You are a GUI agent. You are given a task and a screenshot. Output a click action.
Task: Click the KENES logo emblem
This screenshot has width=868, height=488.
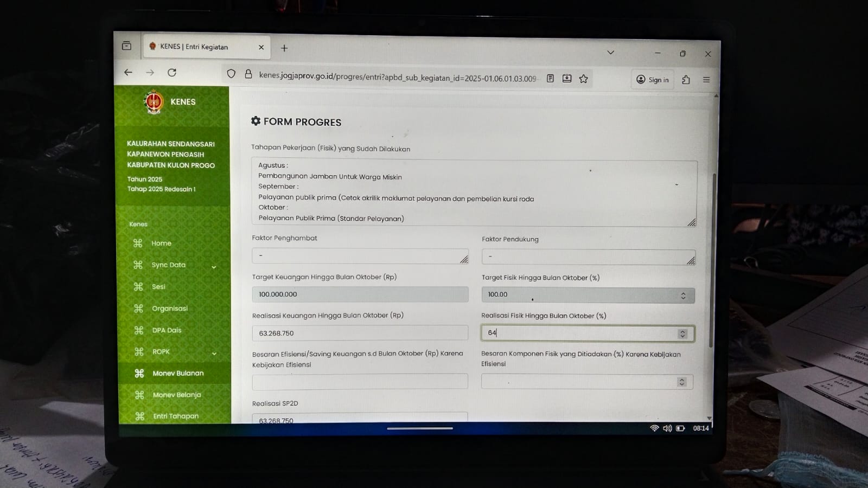154,101
